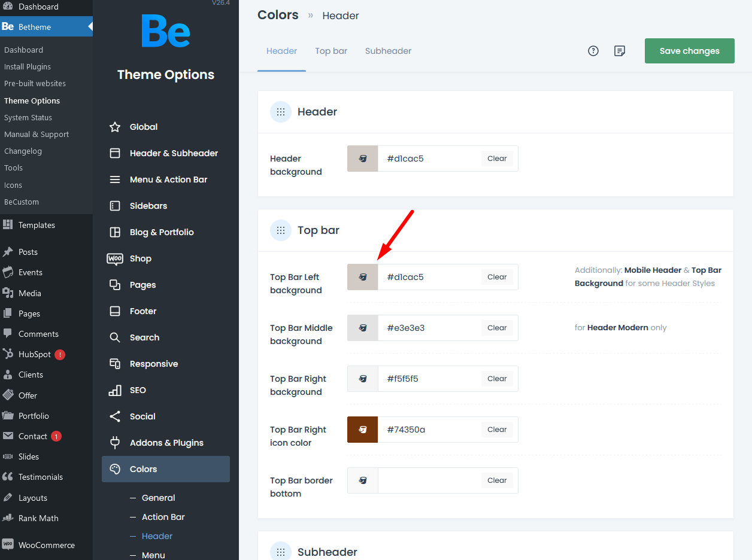Image resolution: width=752 pixels, height=560 pixels.
Task: Clear the Header background color
Action: pos(497,159)
